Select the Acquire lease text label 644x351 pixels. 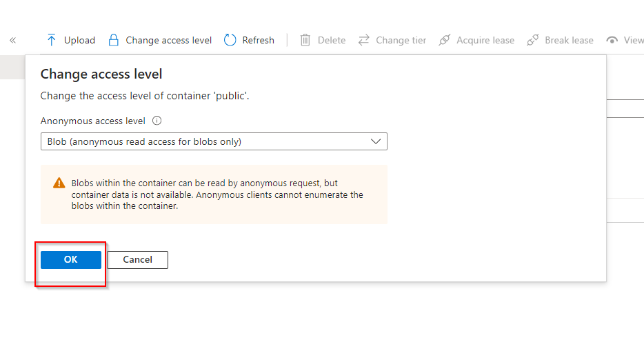(x=485, y=40)
